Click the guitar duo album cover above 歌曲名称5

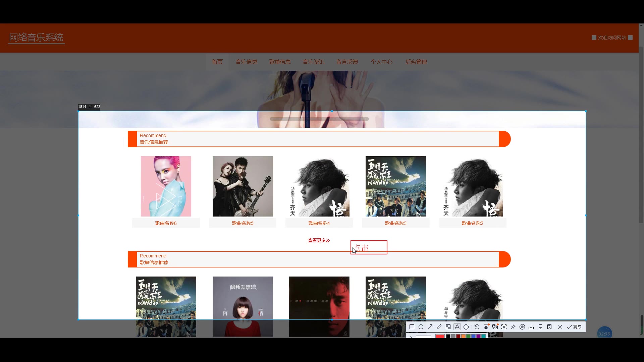pyautogui.click(x=243, y=186)
